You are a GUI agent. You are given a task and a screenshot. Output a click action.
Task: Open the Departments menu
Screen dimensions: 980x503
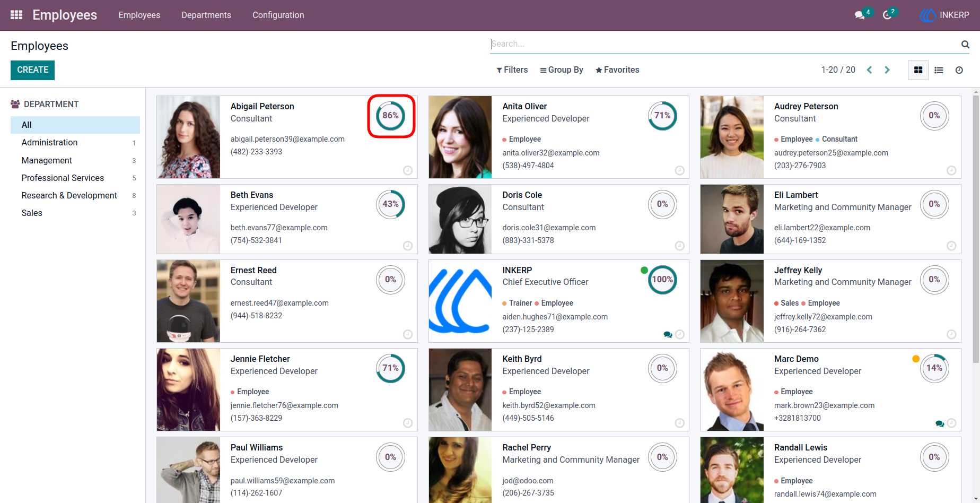coord(206,15)
